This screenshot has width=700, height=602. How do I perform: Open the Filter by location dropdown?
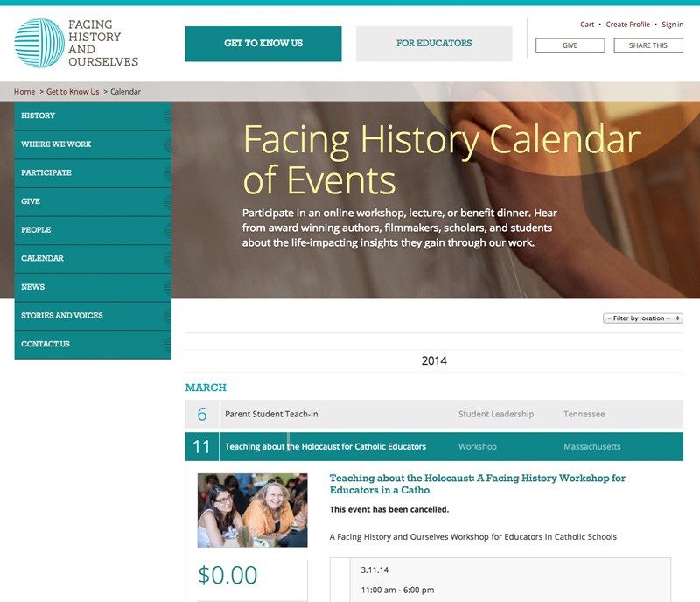click(644, 318)
